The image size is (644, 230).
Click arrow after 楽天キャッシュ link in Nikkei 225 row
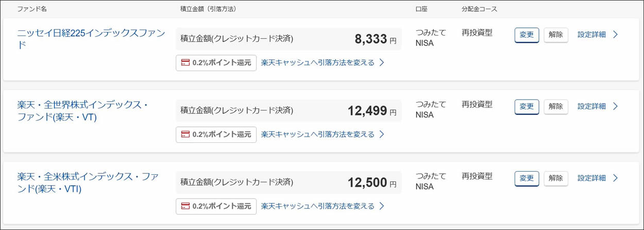(x=382, y=62)
